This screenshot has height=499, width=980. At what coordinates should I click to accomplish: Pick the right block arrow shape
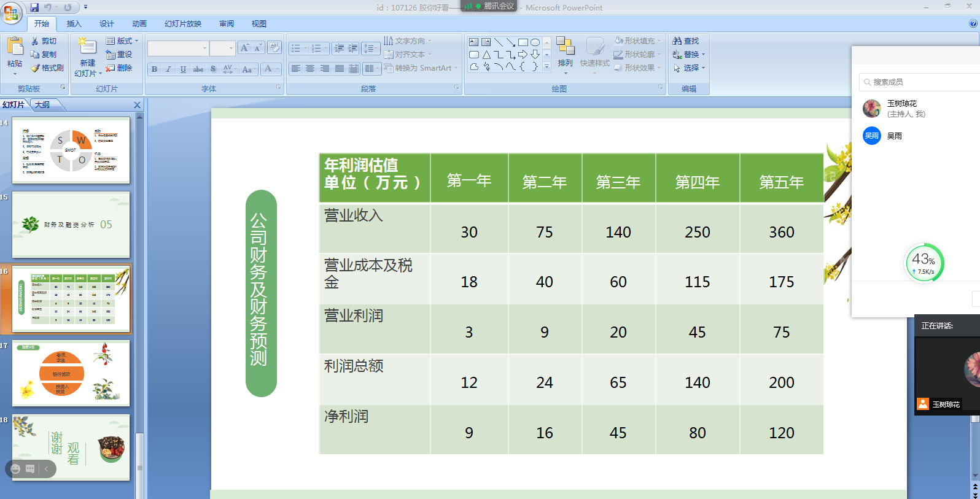coord(523,55)
